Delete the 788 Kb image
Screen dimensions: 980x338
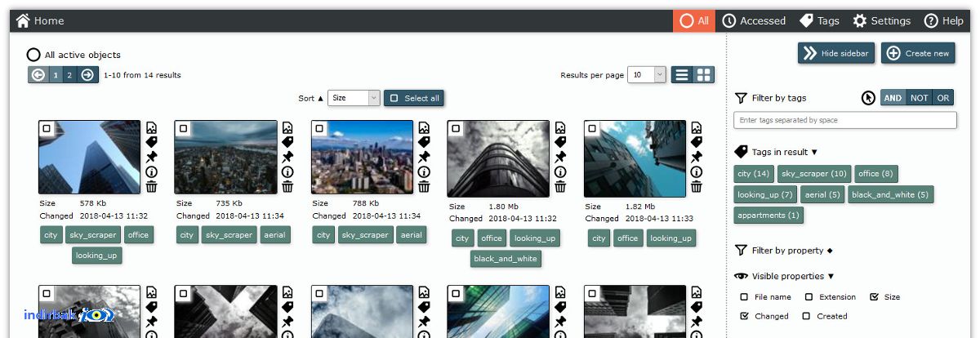coord(424,187)
